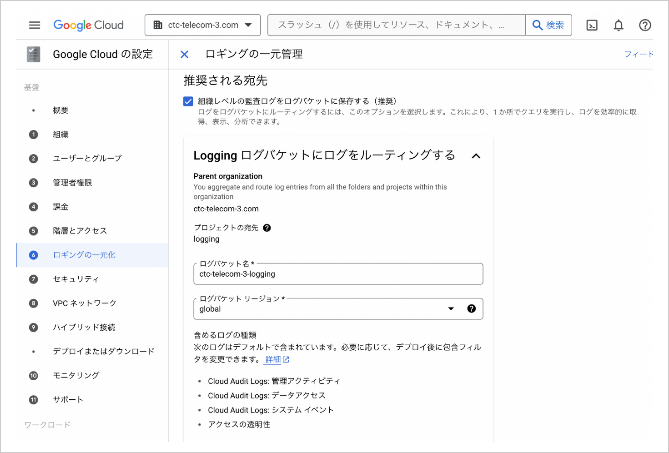Screen dimensions: 669x453
Task: Select ハイブリッド接続 step
Action: (92, 328)
